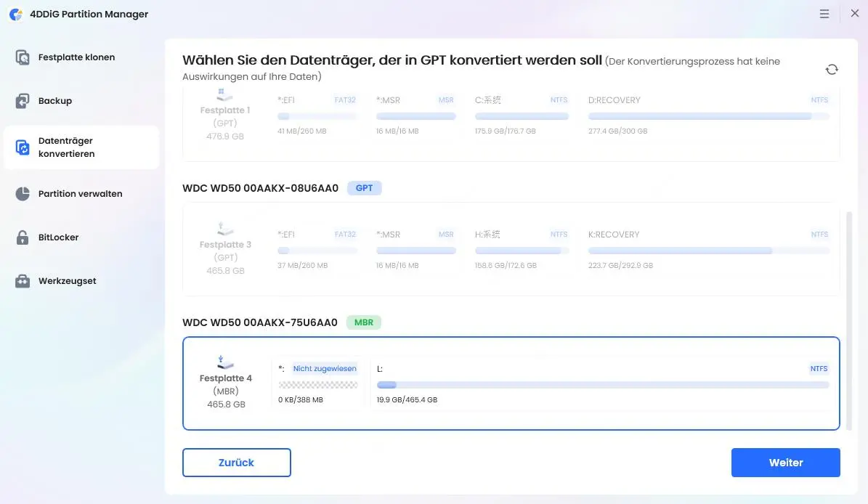Viewport: 868px width, 504px height.
Task: Open the Backup section
Action: click(x=81, y=101)
